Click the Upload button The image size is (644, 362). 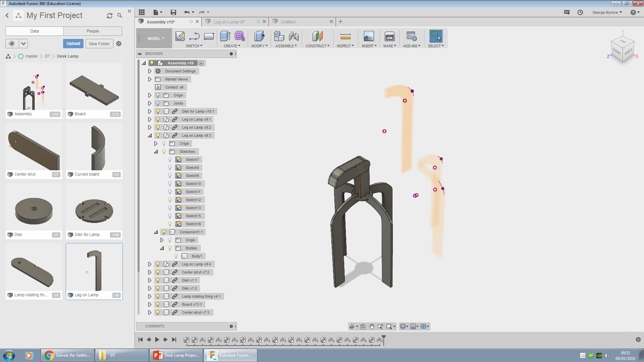pyautogui.click(x=73, y=44)
